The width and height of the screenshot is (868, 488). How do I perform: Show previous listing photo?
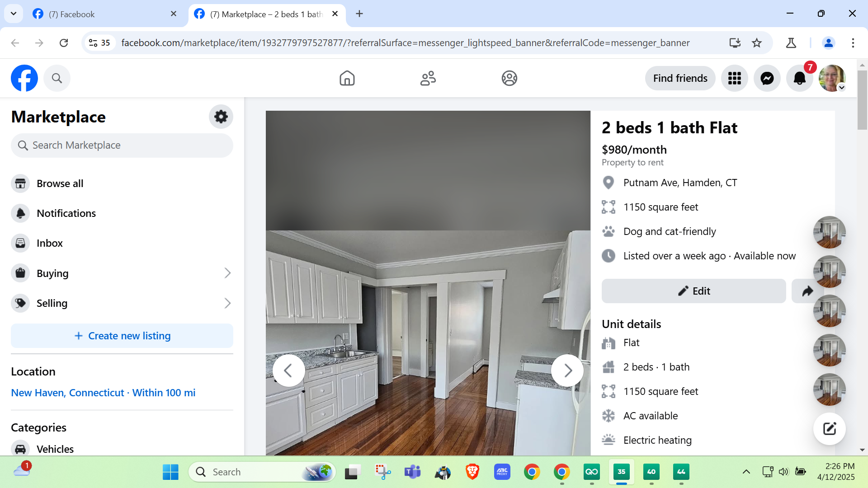[x=288, y=371]
